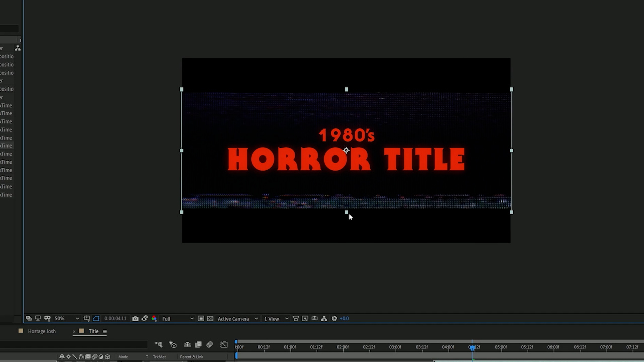Image resolution: width=644 pixels, height=362 pixels.
Task: Click the 01:00f mark on time ruler
Action: [x=290, y=347]
